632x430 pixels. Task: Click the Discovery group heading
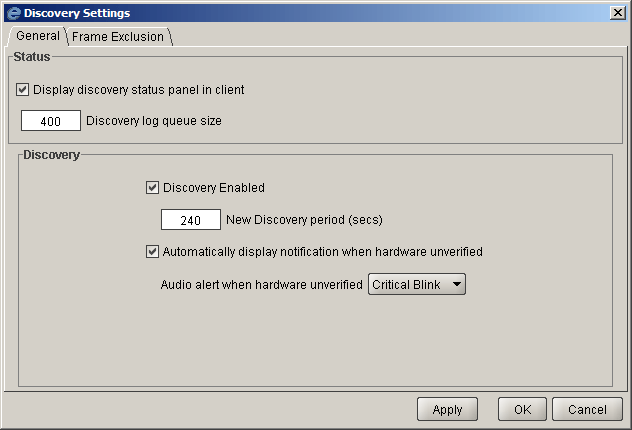coord(51,155)
